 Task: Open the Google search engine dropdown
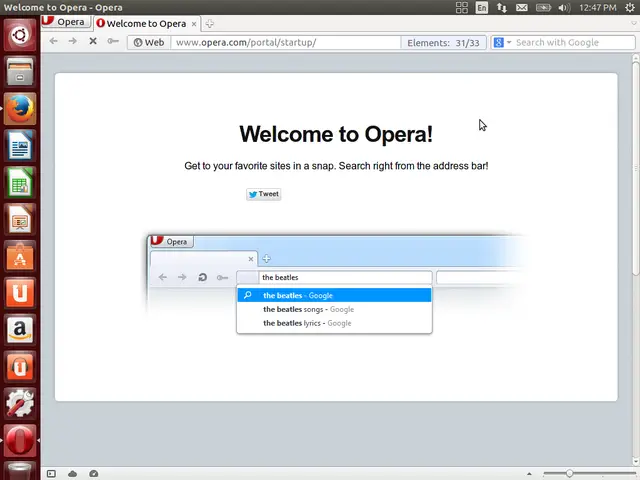coord(502,42)
